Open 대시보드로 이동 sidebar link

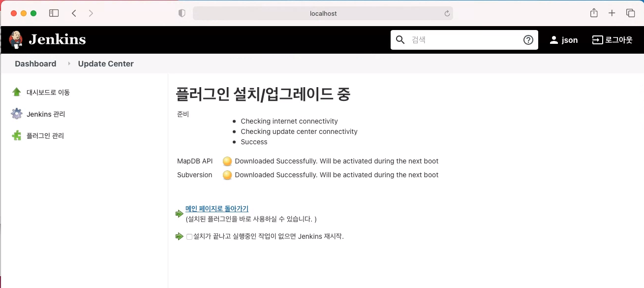[x=48, y=92]
